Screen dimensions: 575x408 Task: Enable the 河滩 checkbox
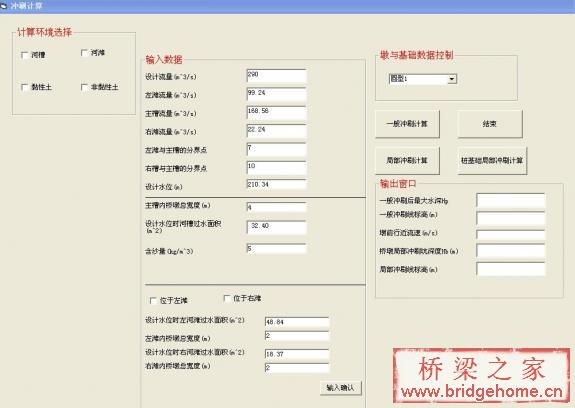coord(84,53)
